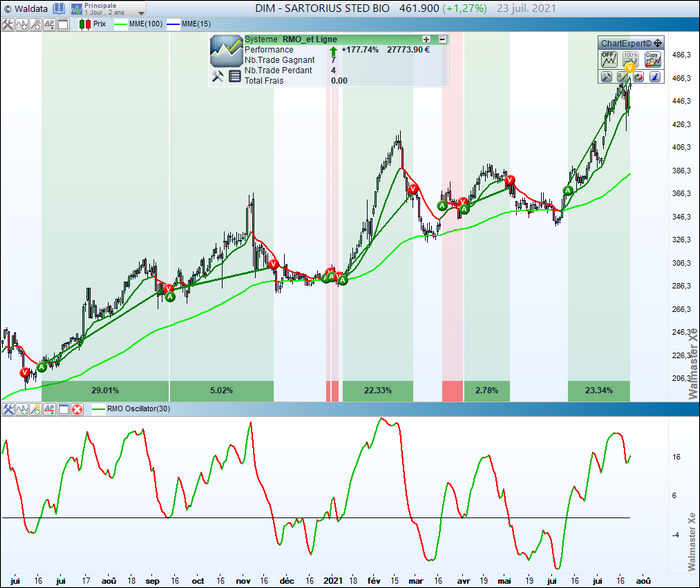
Task: Select the MME(100) green legend swatch
Action: (x=121, y=24)
